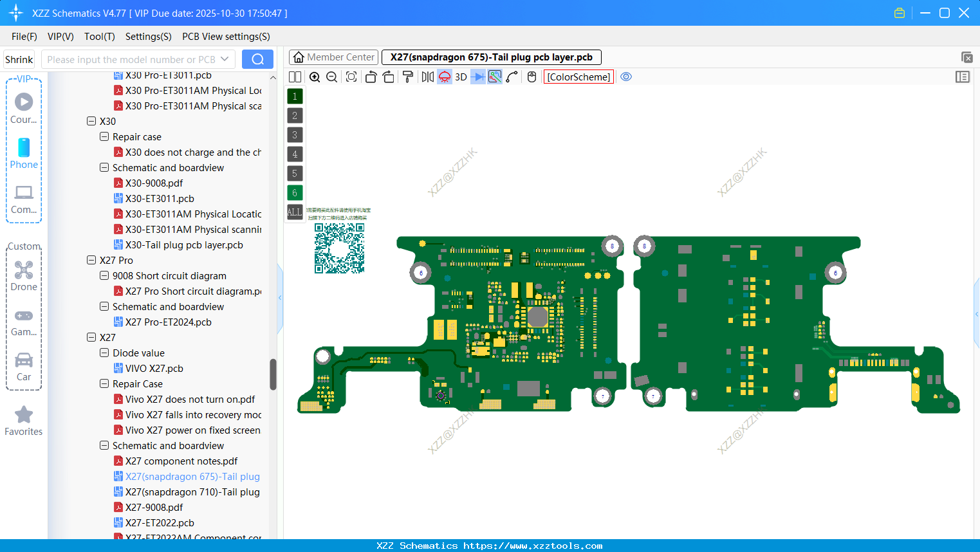Image resolution: width=980 pixels, height=552 pixels.
Task: Open the [ColorScheme] settings
Action: tap(578, 77)
